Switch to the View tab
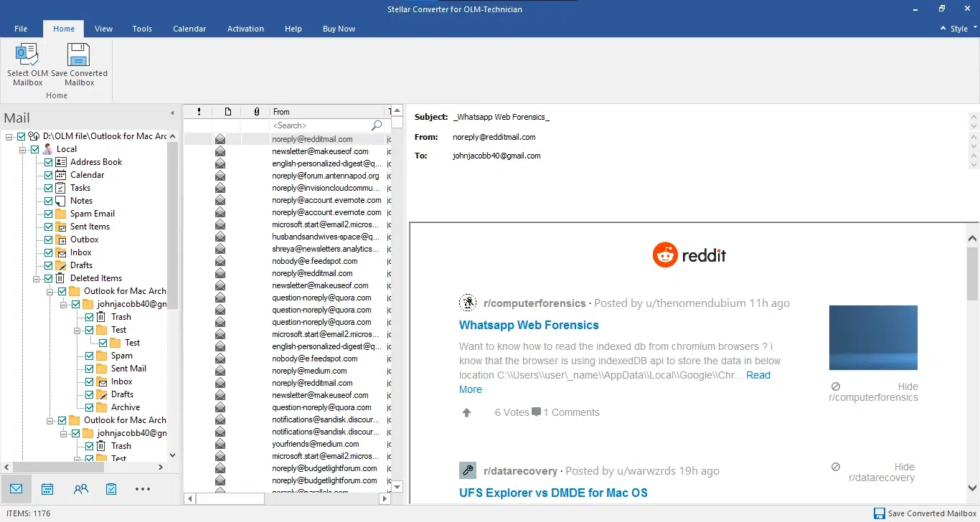 pyautogui.click(x=104, y=29)
